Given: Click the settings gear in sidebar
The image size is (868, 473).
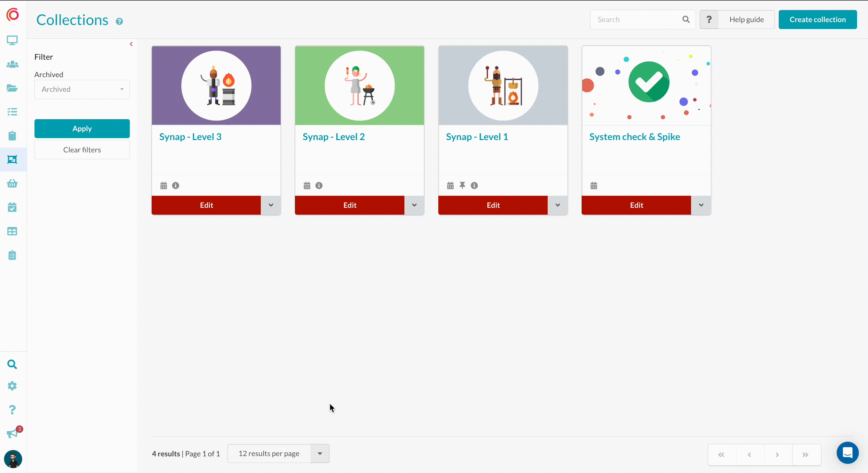Looking at the screenshot, I should pyautogui.click(x=12, y=386).
